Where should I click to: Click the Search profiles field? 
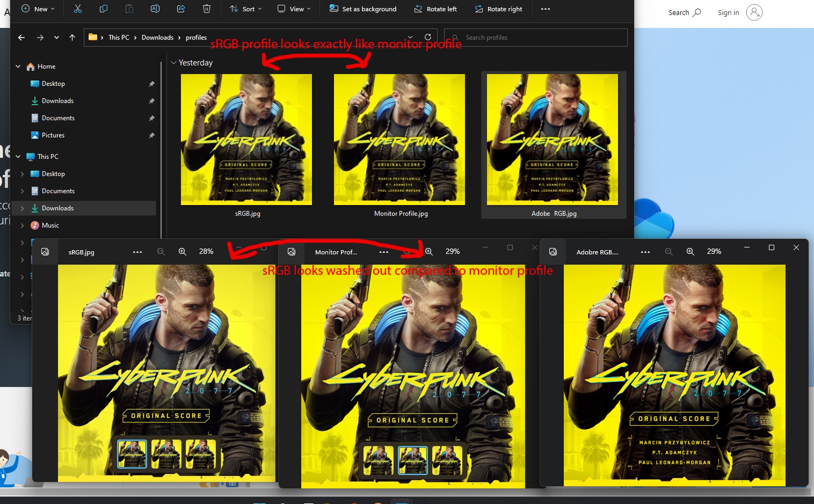coord(536,38)
